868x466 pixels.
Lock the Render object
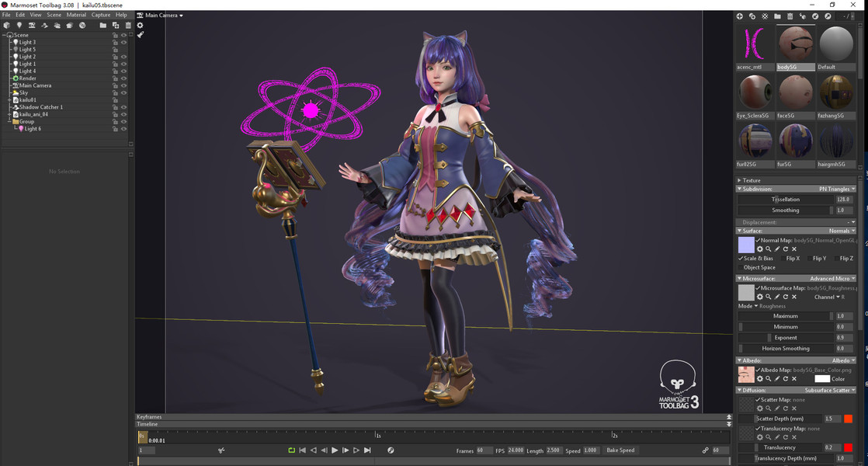pyautogui.click(x=115, y=78)
